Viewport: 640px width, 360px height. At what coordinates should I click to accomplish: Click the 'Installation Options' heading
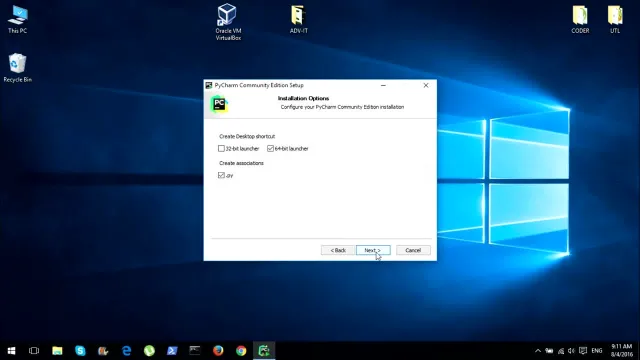(303, 98)
